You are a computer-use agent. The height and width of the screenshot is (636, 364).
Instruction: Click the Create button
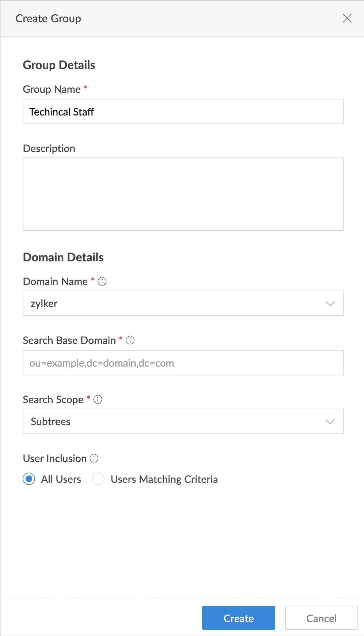pos(238,618)
